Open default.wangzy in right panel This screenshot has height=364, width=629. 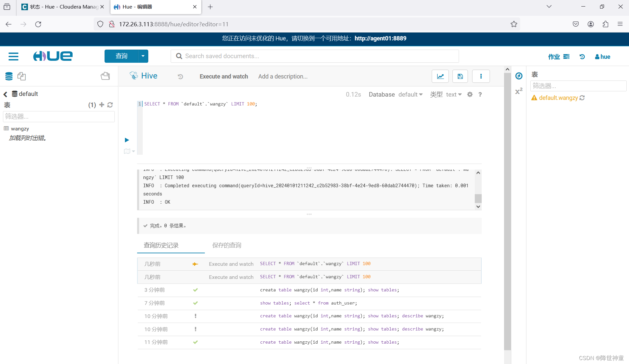[558, 98]
